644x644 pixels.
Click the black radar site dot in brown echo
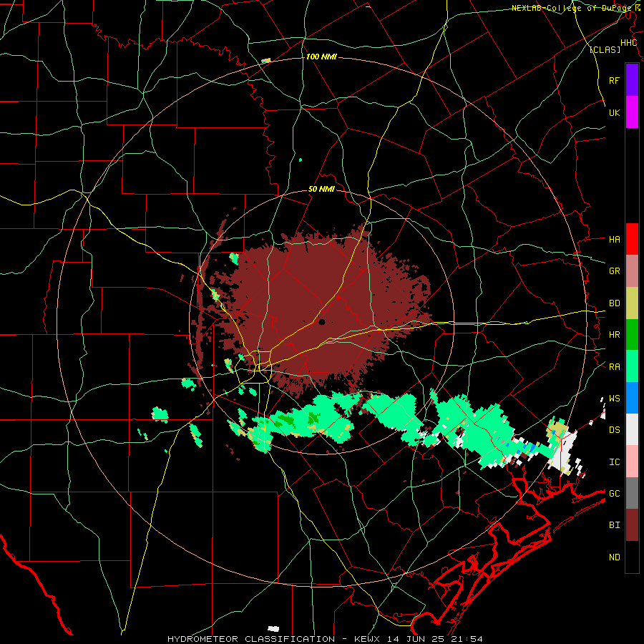click(321, 323)
